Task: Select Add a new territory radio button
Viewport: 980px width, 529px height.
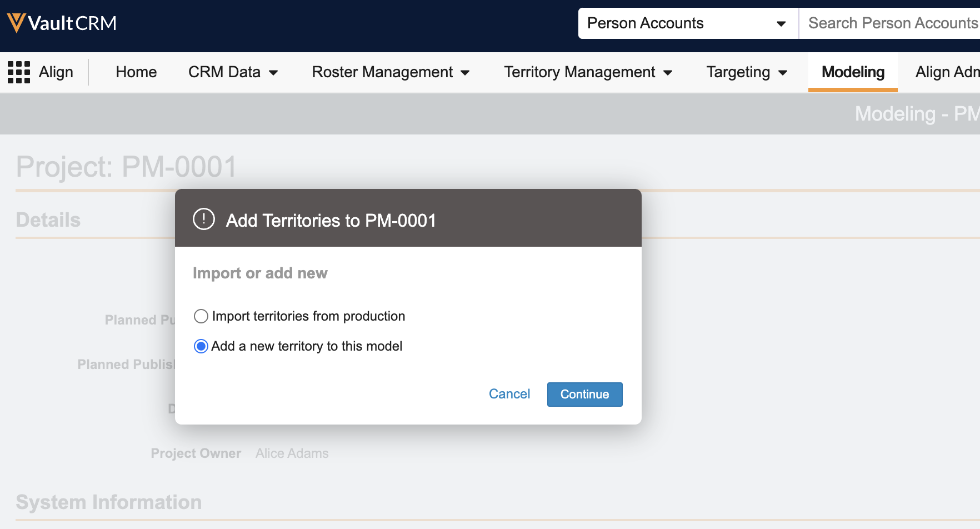Action: point(201,346)
